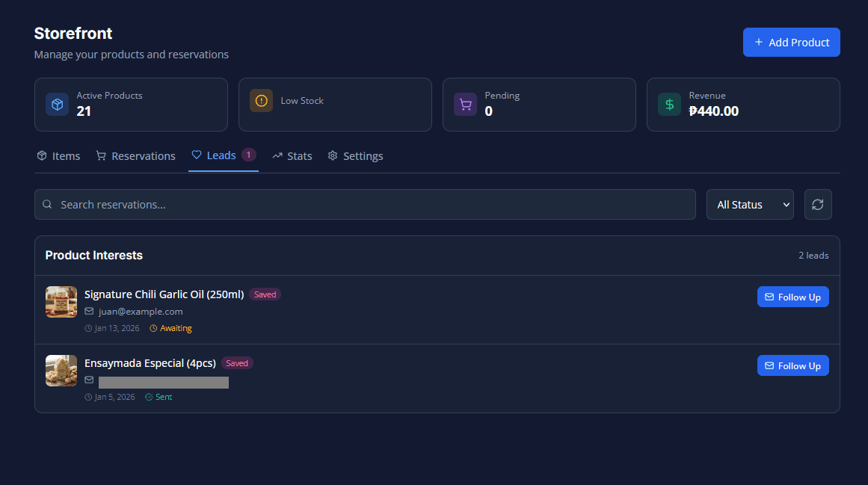Switch to the Items tab
The image size is (868, 485).
[x=58, y=156]
